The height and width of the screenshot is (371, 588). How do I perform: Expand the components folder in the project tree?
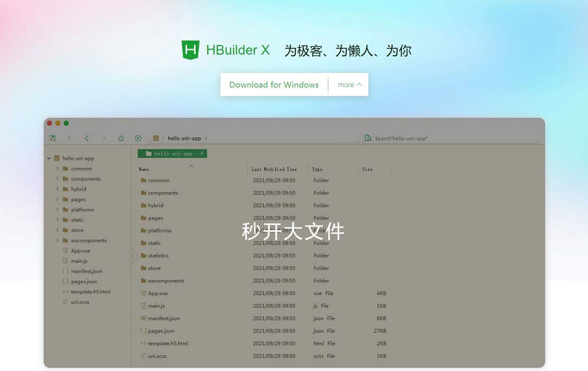(x=57, y=179)
